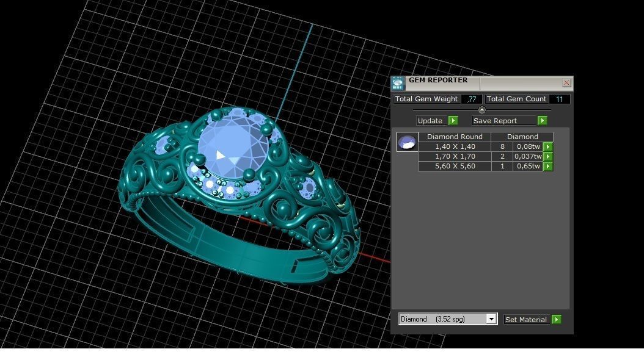Viewport: 644px width, 360px height.
Task: Click green arrow in 0,037tw row
Action: [x=548, y=156]
